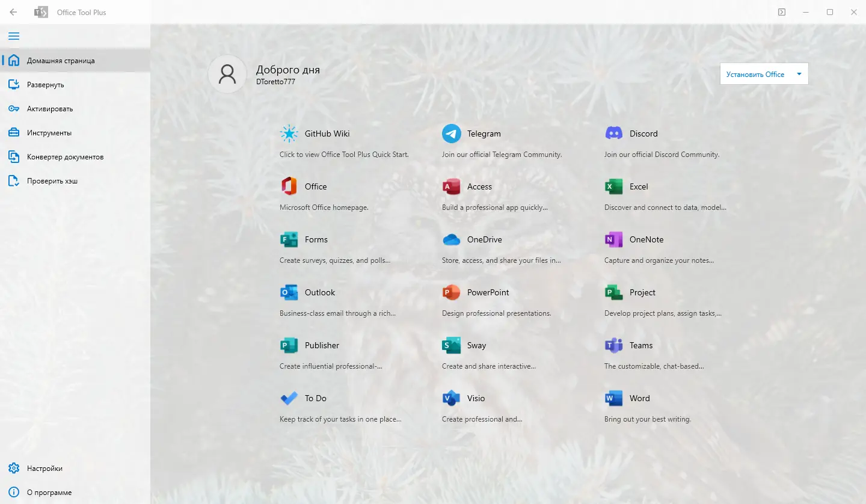Click the Publisher link title
The height and width of the screenshot is (504, 866).
point(322,345)
